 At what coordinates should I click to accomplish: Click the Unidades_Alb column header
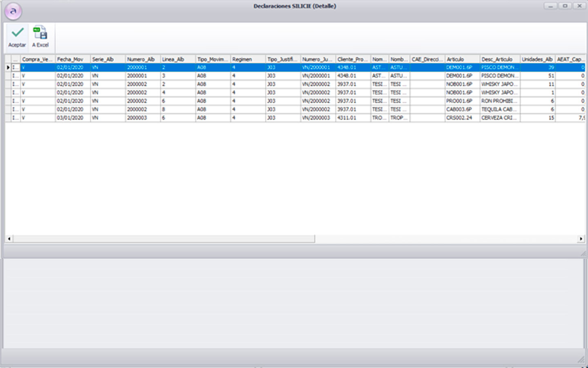tap(537, 59)
